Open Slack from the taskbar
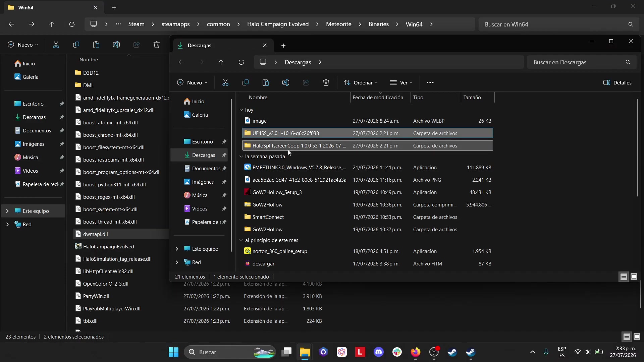Viewport: 644px width, 362px height. click(397, 352)
